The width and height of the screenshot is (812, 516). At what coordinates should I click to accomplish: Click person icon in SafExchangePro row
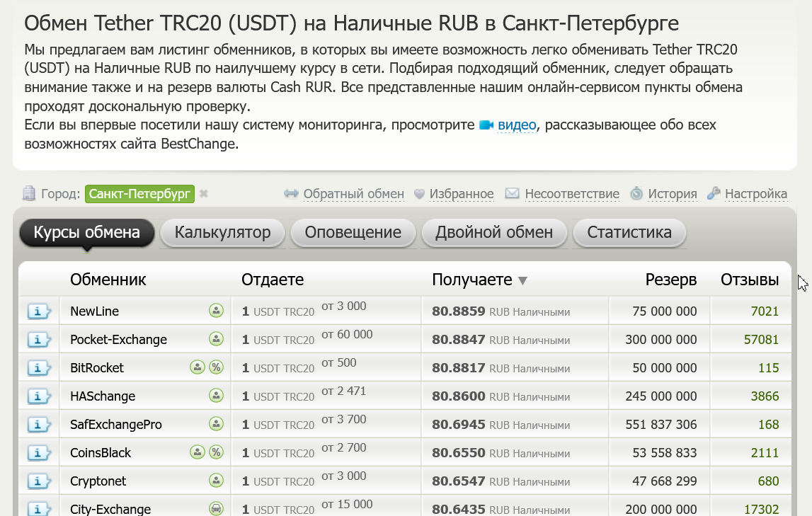(216, 424)
